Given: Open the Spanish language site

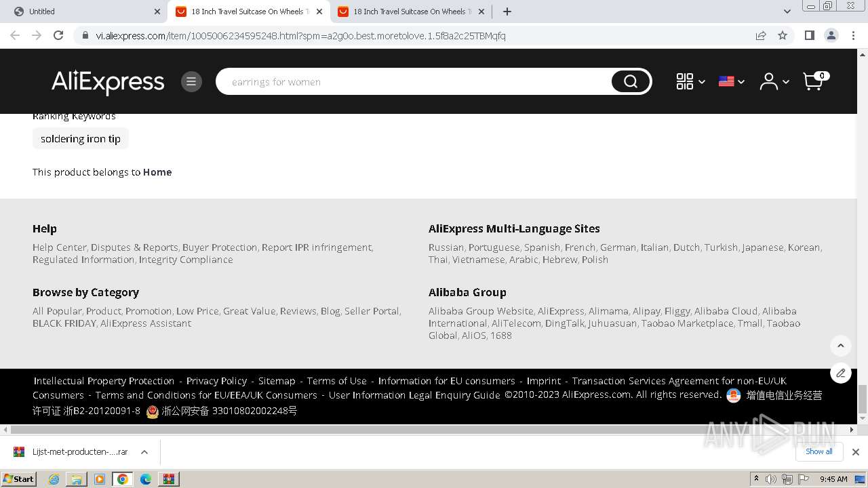Looking at the screenshot, I should coord(542,247).
